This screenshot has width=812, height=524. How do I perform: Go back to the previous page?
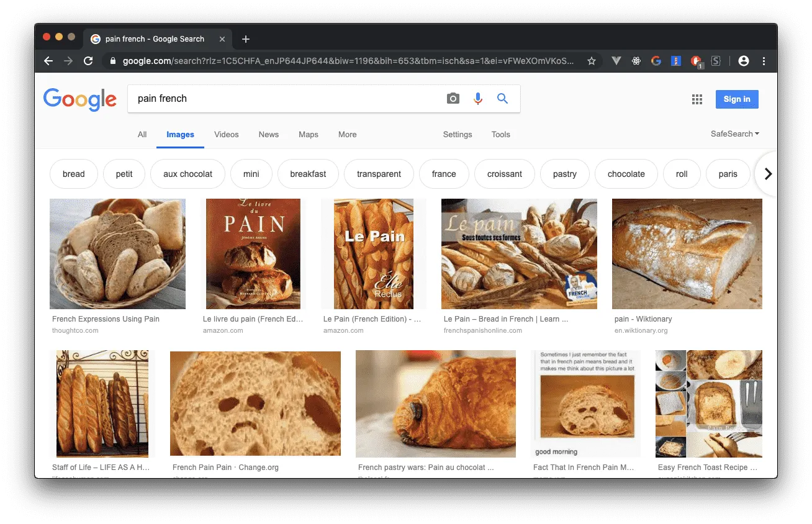point(48,61)
